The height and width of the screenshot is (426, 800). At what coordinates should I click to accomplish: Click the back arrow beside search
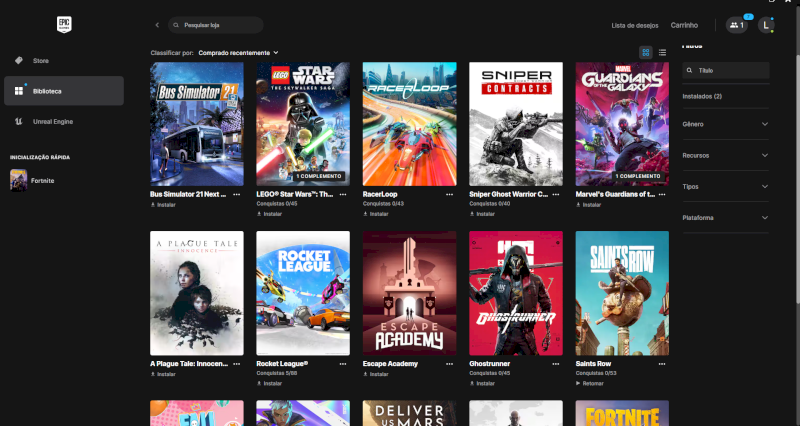(x=157, y=25)
